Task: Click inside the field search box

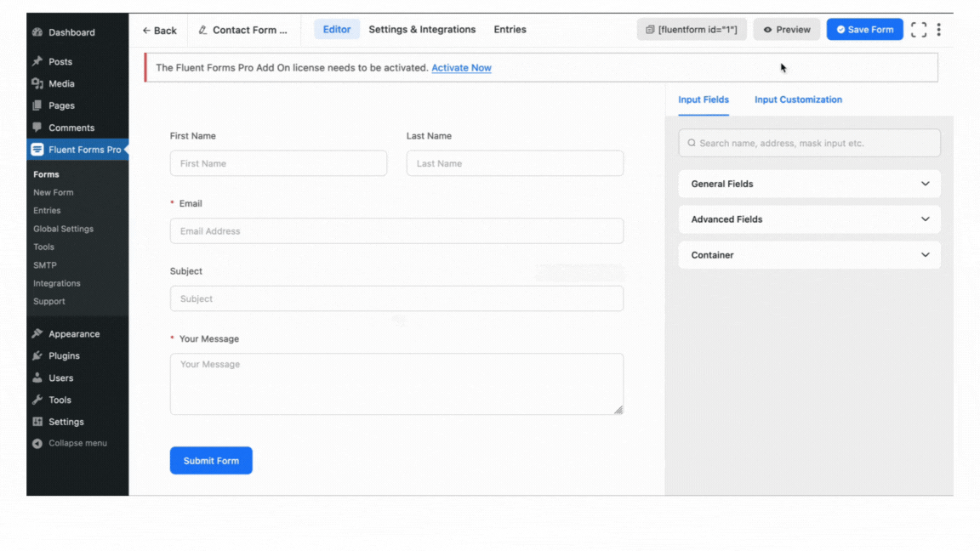Action: 808,143
